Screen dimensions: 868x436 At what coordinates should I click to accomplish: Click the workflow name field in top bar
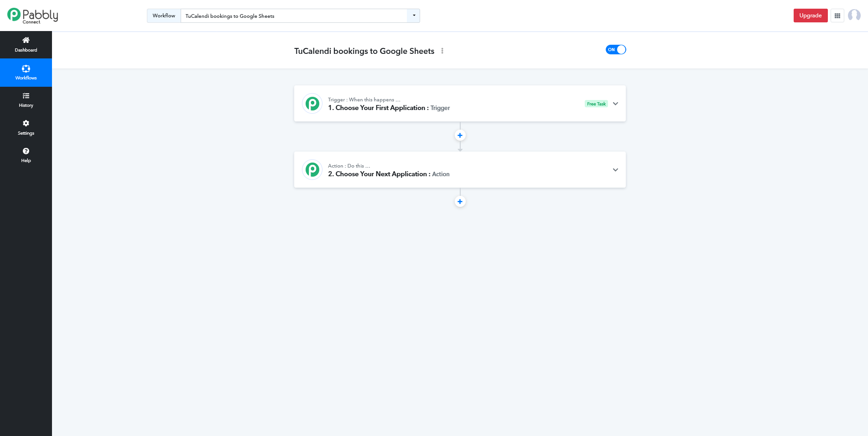point(294,16)
